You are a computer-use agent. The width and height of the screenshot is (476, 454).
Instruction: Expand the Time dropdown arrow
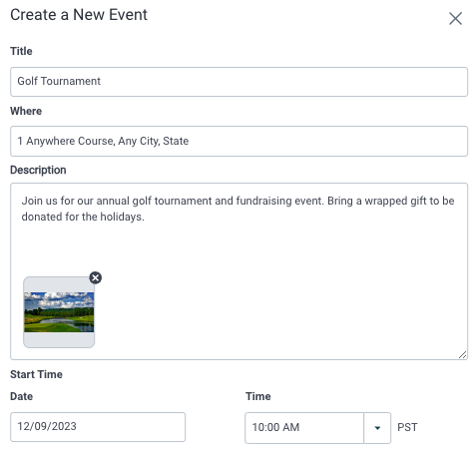coord(377,428)
